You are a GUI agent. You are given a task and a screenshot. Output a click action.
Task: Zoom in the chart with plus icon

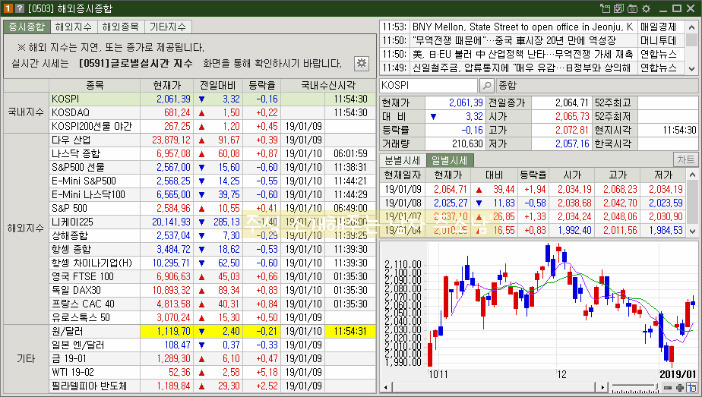680,388
